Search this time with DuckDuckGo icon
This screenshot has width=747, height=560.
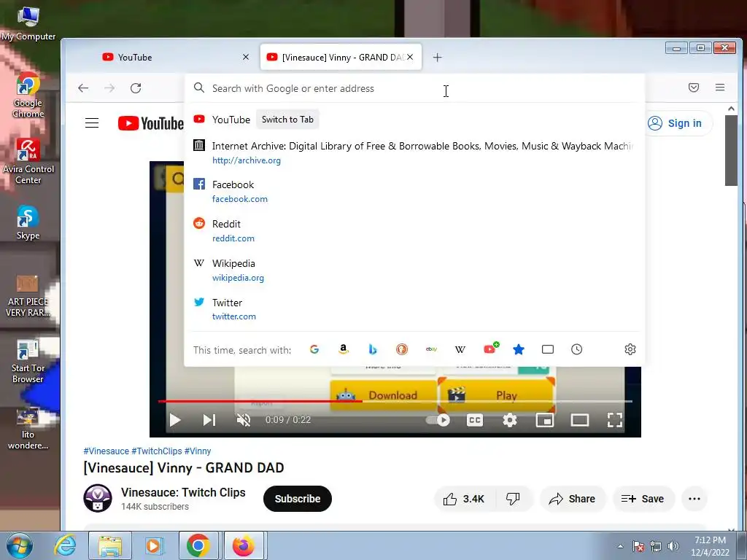[402, 349]
